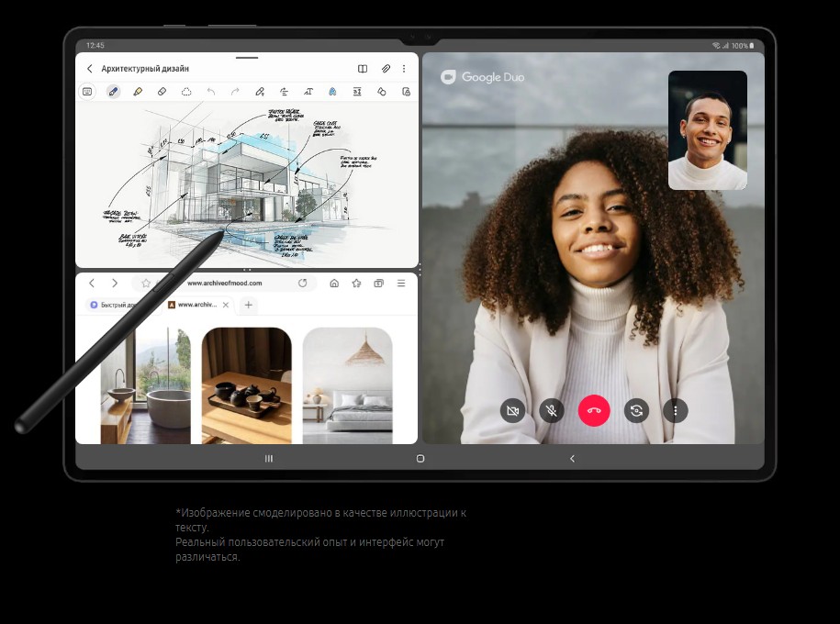Select the Highlighter tool

[138, 92]
